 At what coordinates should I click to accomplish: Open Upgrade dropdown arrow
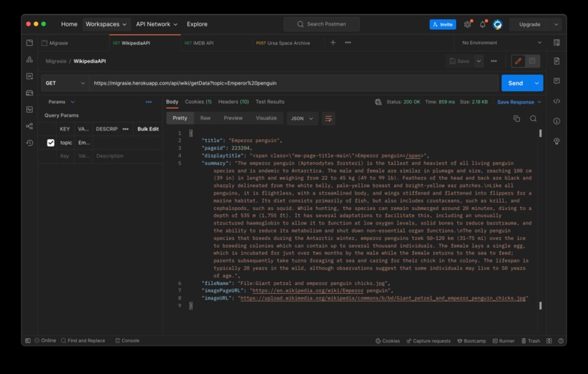(x=556, y=24)
